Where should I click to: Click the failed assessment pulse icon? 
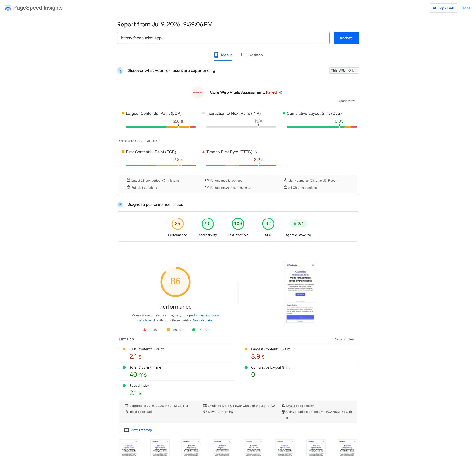198,92
